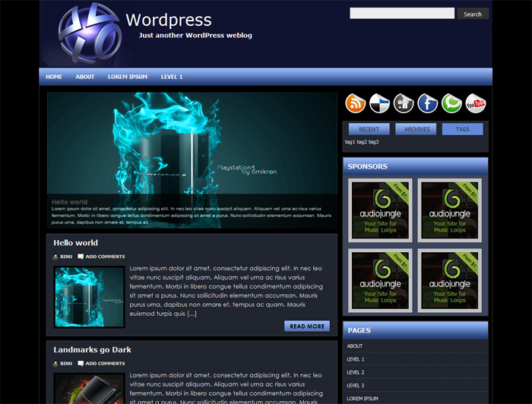Switch to the ARCHIVES tab
The height and width of the screenshot is (404, 532).
[x=416, y=129]
